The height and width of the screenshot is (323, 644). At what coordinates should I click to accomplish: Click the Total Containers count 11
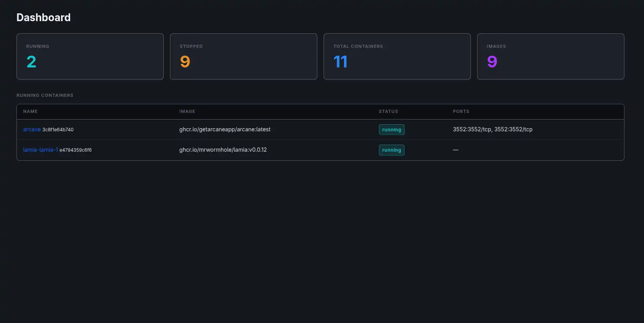340,62
